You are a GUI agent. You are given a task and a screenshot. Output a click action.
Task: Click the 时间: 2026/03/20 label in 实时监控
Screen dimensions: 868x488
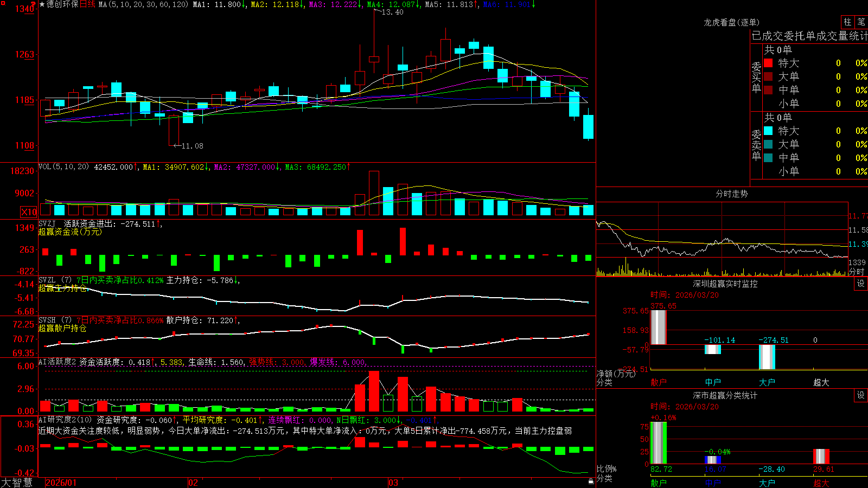(685, 295)
